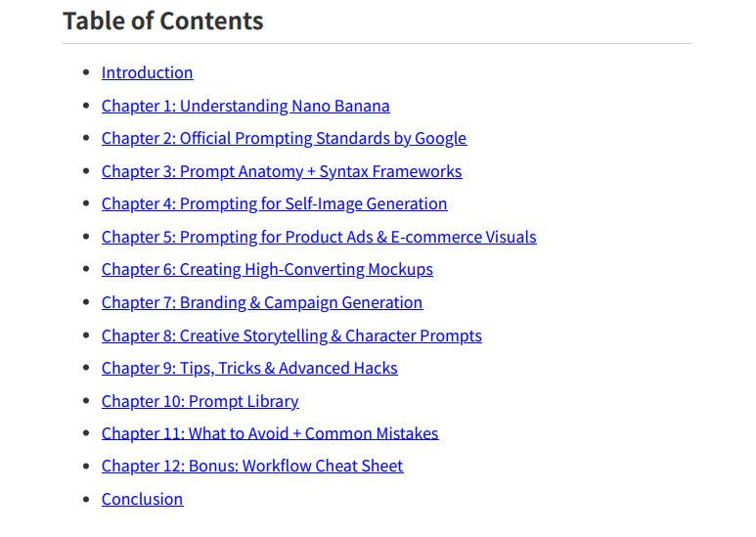Screen dimensions: 756x537
Task: Click the bullet next to Chapter 10
Action: click(x=86, y=401)
